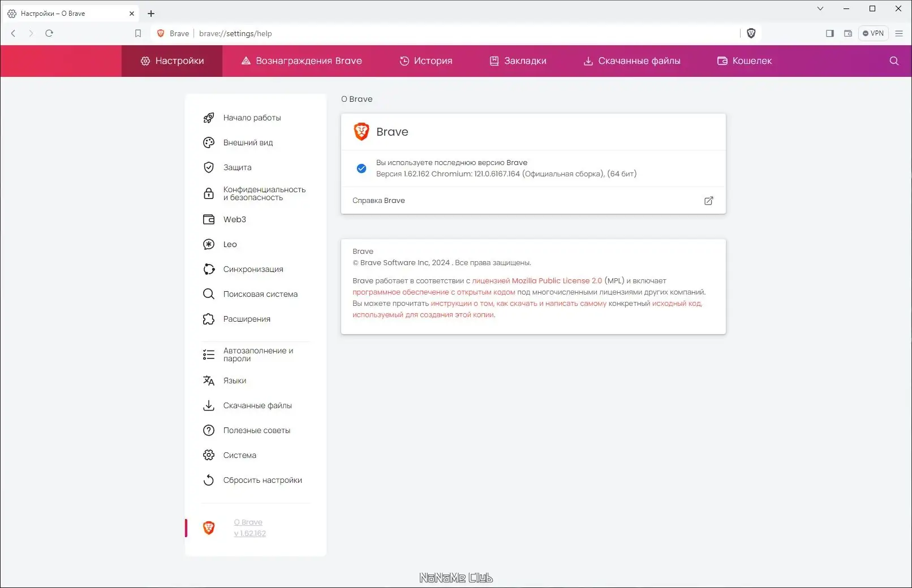The height and width of the screenshot is (588, 912).
Task: Click the padlock icon for Конфиденциальность
Action: 209,193
